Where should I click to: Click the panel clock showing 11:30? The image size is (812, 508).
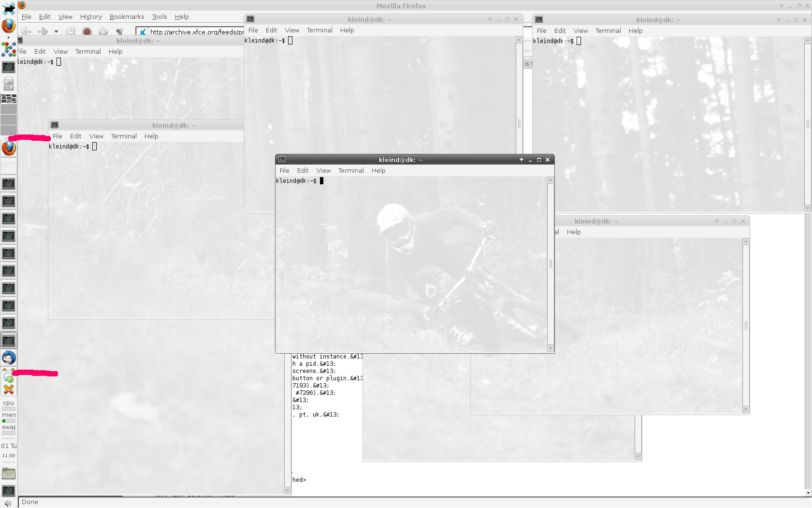(x=9, y=456)
